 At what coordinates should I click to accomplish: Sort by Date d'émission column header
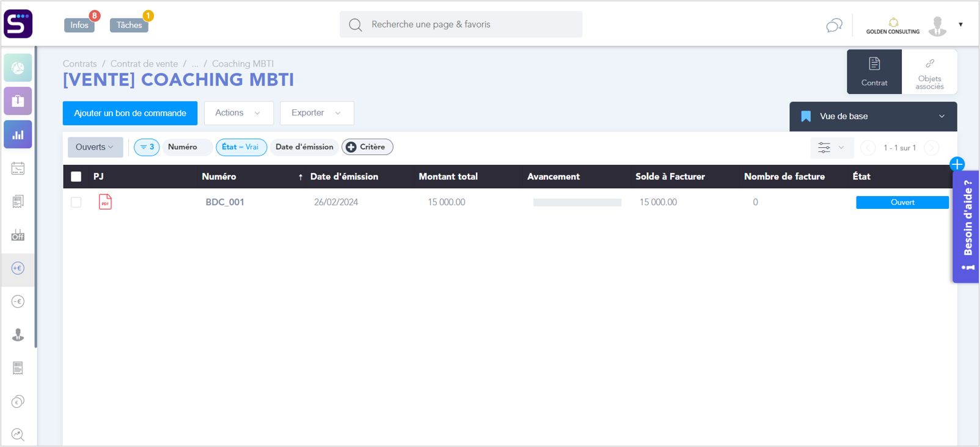click(344, 176)
